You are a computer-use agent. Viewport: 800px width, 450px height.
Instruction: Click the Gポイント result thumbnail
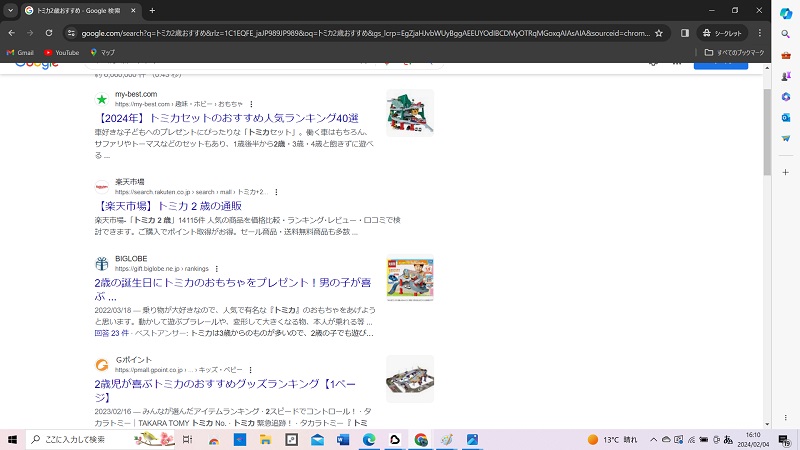410,379
